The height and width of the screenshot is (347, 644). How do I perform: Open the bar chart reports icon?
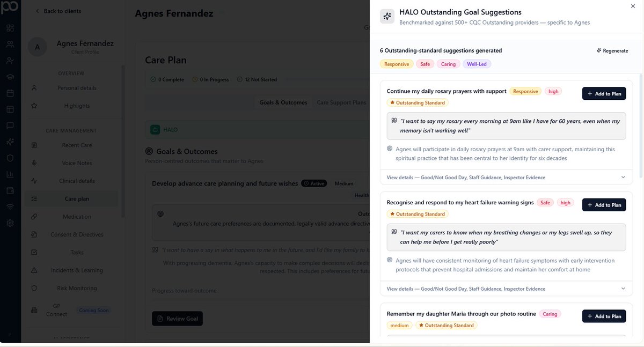[10, 174]
